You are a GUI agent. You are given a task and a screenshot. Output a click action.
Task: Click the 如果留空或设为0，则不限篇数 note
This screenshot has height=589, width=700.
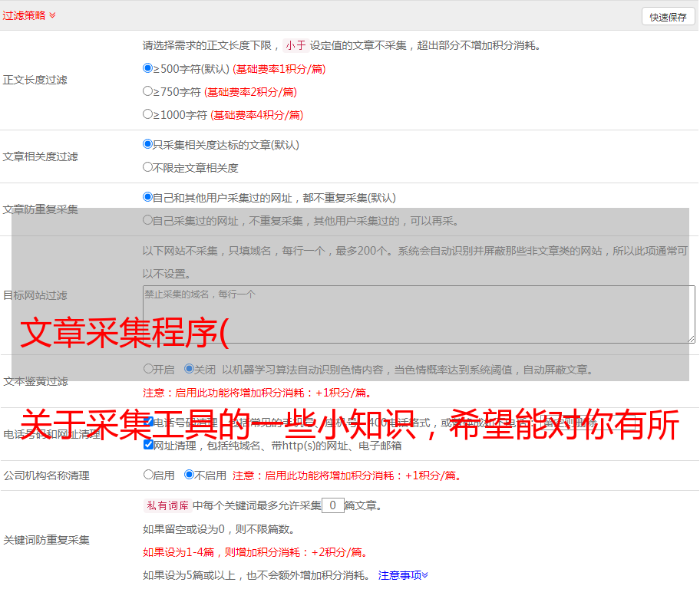coord(219,529)
